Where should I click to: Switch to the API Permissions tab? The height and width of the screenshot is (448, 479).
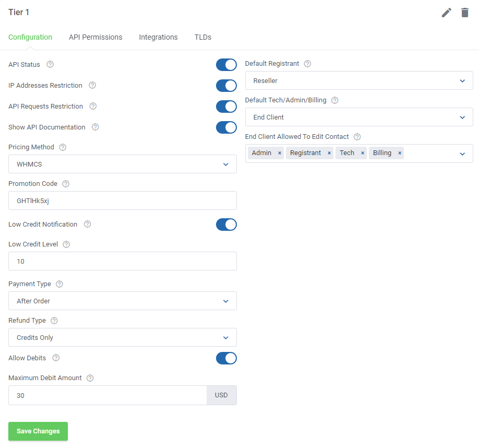click(95, 37)
